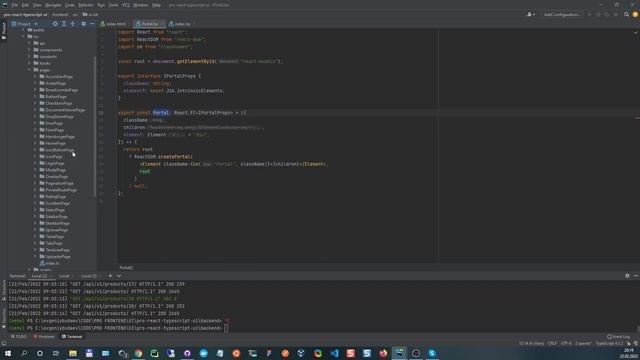Open Firefox from the taskbar

(x=383, y=353)
